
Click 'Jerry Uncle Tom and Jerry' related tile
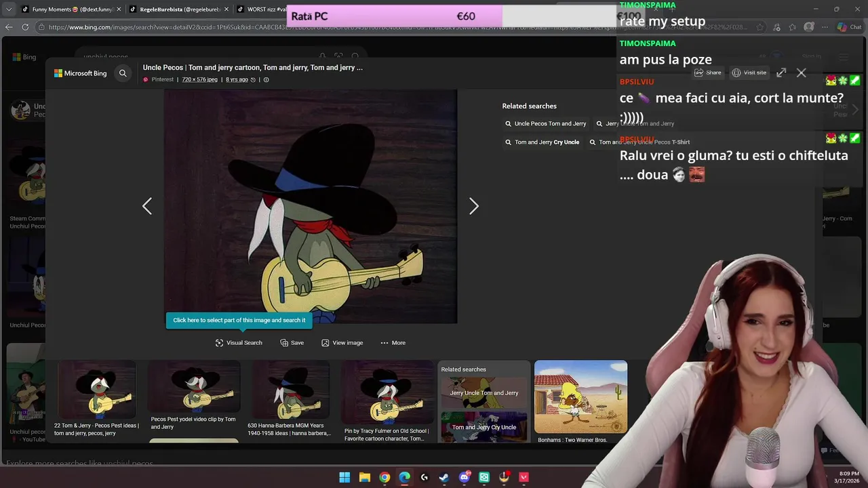click(484, 392)
